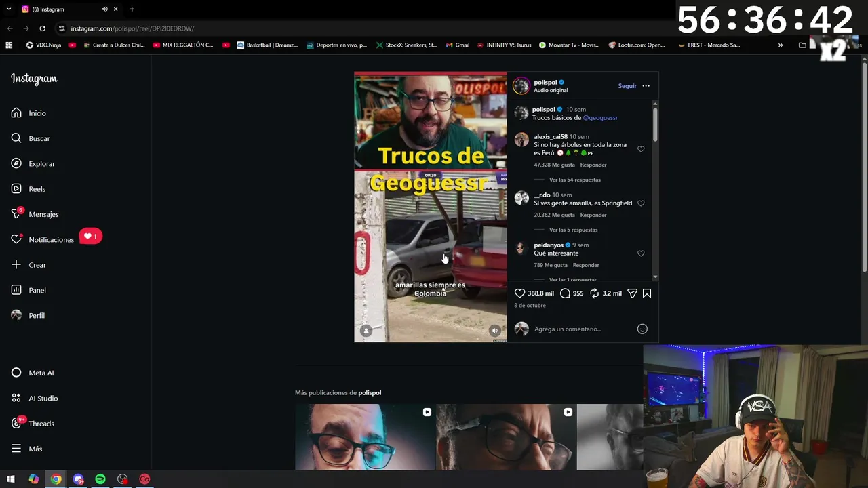Follow polispol with Seguir
Viewport: 868px width, 488px height.
(x=627, y=86)
